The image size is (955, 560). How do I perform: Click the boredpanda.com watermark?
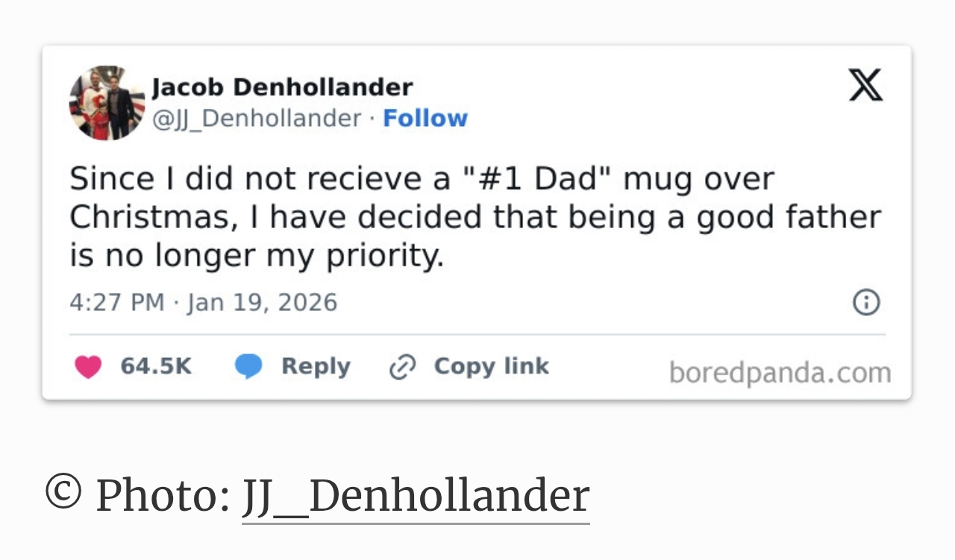point(780,373)
